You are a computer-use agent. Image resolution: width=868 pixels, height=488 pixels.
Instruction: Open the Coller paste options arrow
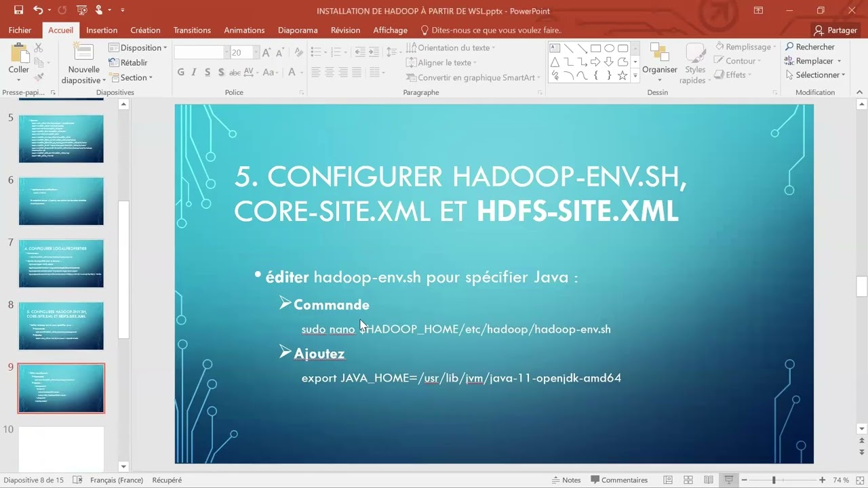coord(18,79)
